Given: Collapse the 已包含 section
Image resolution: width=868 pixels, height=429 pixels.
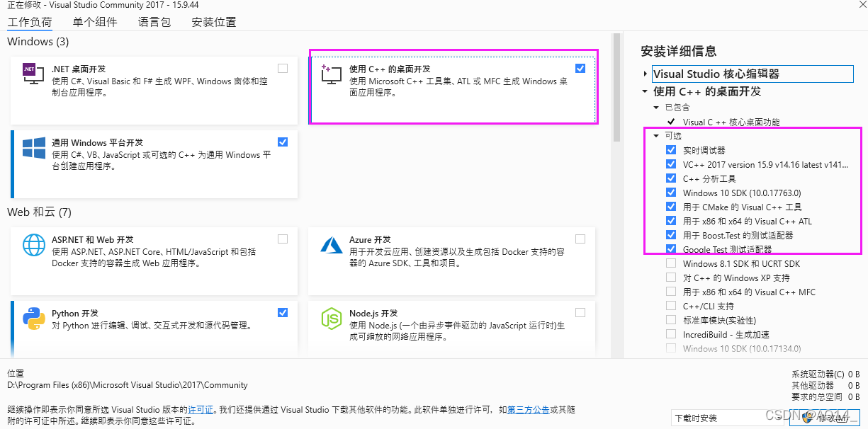Looking at the screenshot, I should (x=655, y=107).
